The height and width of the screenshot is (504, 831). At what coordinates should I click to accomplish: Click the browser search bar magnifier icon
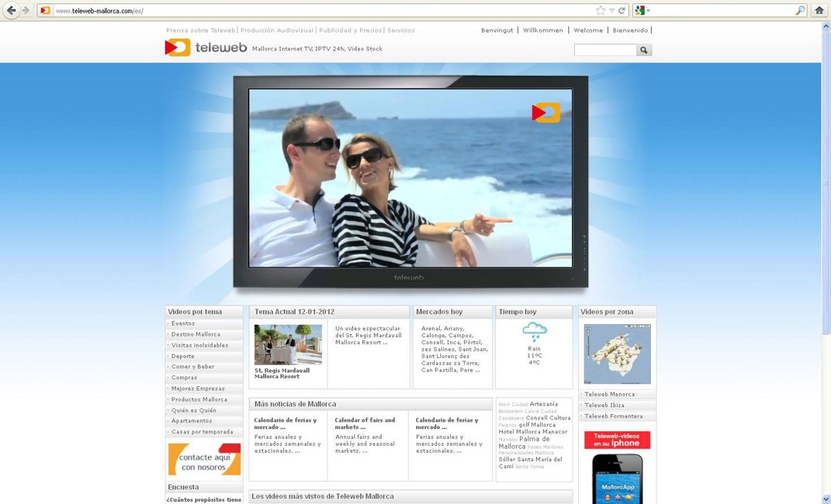[x=800, y=10]
